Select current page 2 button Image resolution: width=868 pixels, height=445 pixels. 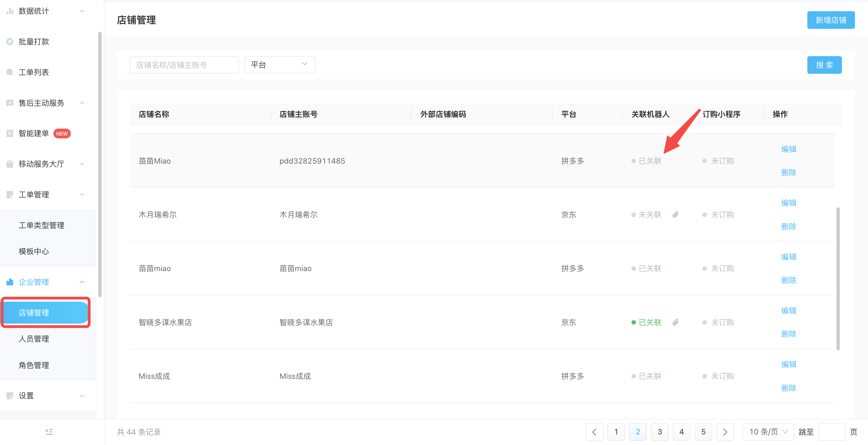point(638,432)
